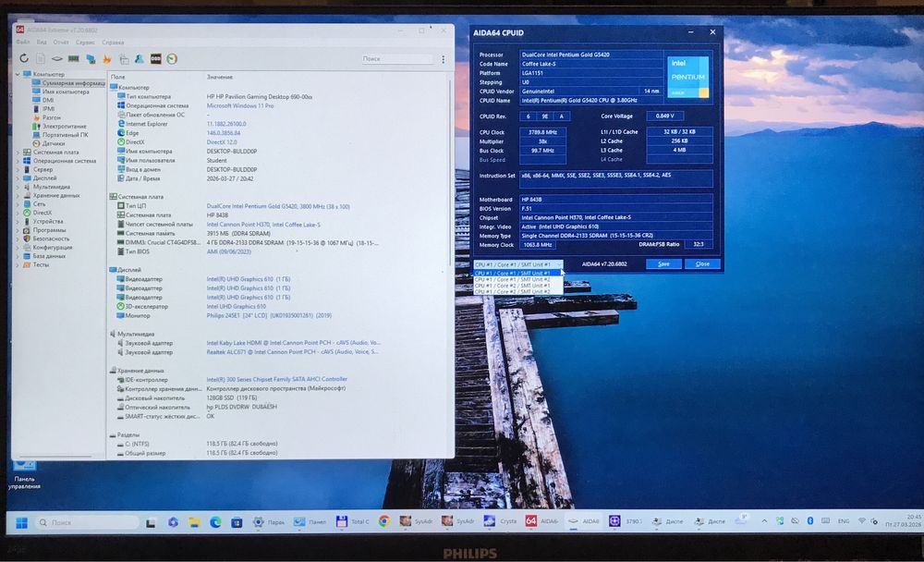Expand the Системная плата tree node
This screenshot has width=924, height=562.
(x=18, y=153)
